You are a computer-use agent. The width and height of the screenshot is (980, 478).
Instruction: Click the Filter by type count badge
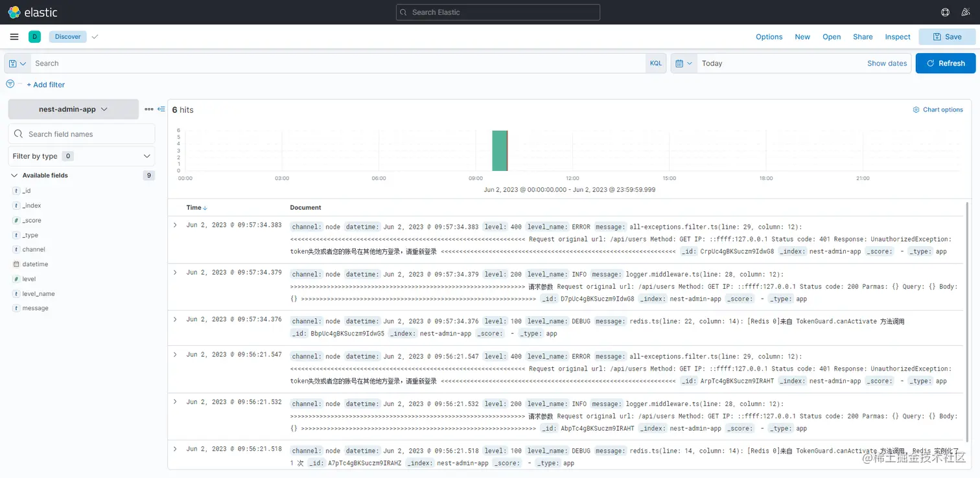(x=68, y=156)
